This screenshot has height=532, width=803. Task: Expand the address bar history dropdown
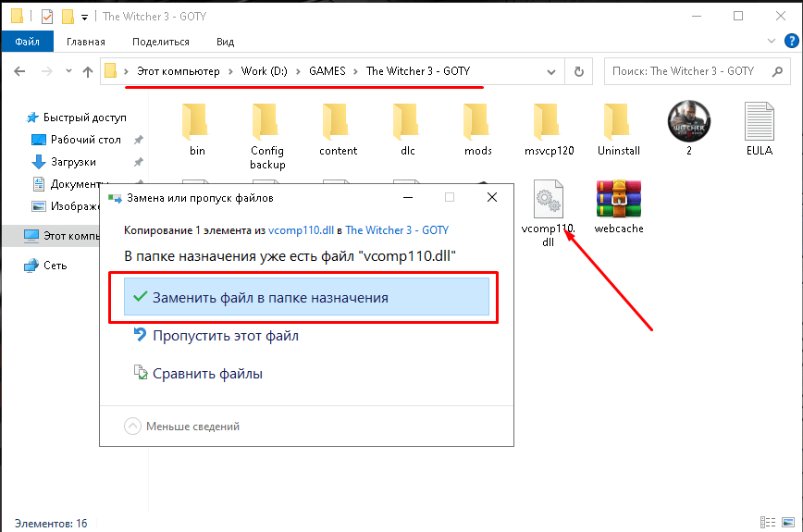[x=551, y=71]
